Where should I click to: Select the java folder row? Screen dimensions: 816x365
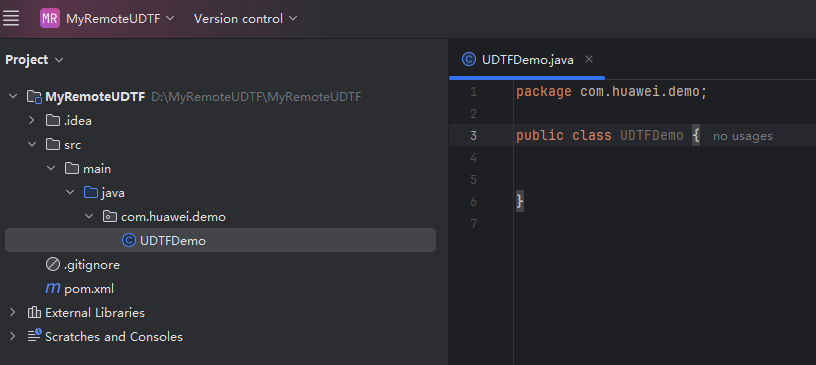pyautogui.click(x=220, y=193)
